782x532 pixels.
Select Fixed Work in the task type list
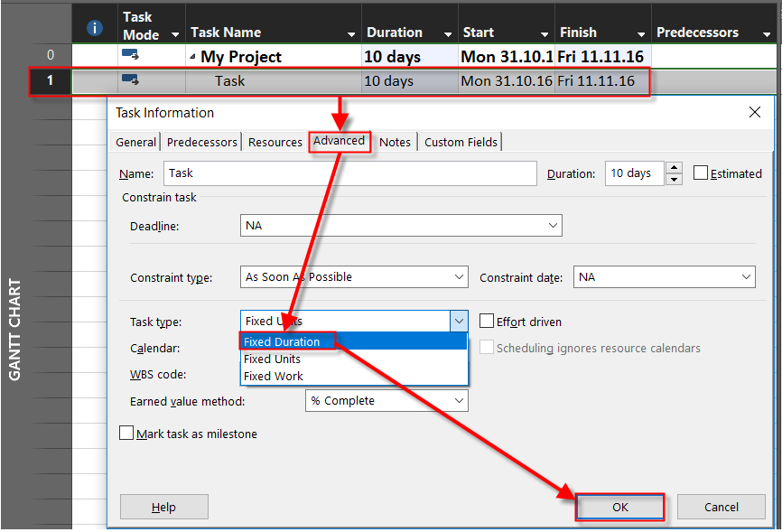click(273, 376)
